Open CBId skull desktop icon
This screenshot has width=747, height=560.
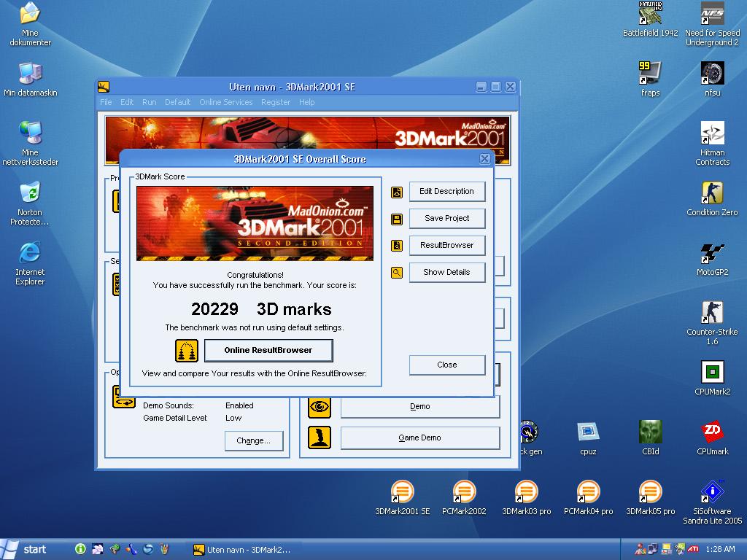650,437
